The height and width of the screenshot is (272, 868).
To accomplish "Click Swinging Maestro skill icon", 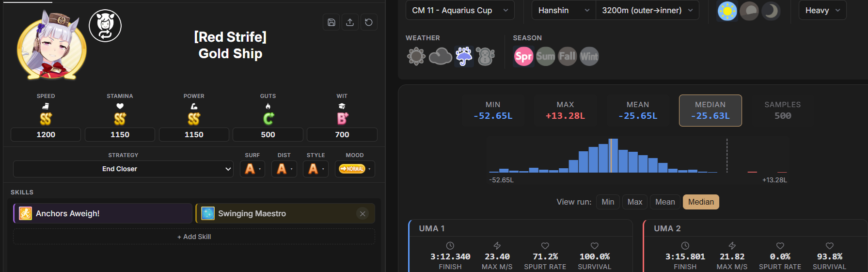I will click(x=208, y=213).
